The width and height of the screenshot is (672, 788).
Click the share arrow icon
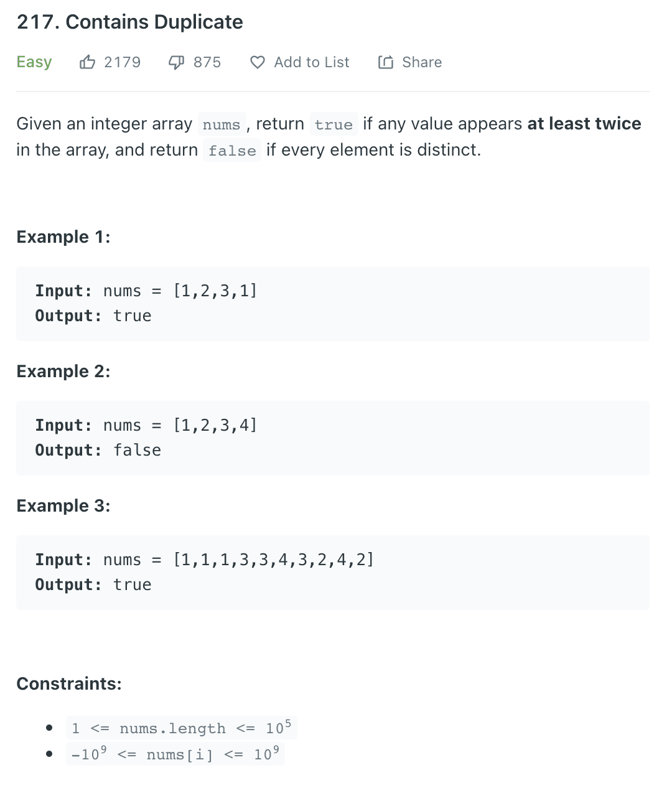386,62
